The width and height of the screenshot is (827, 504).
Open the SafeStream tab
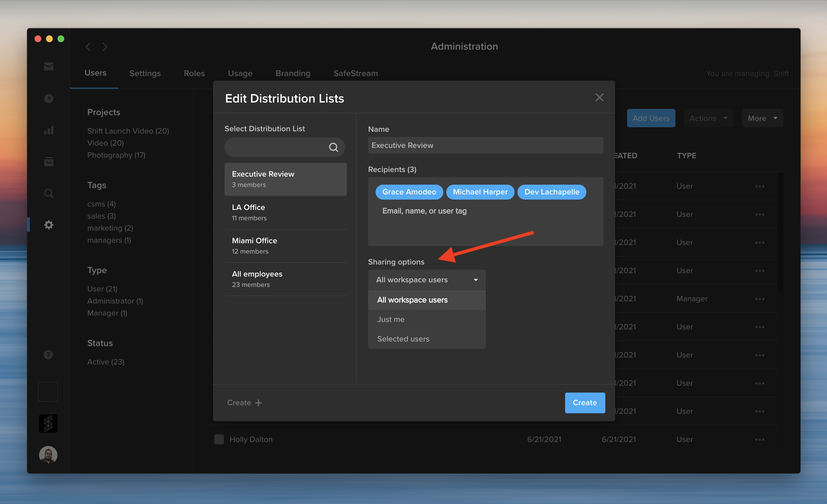pos(355,73)
